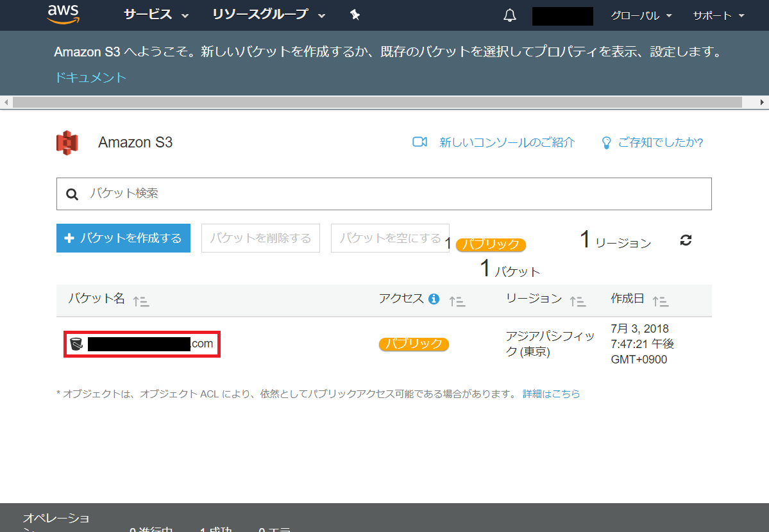Focus the バケット検索 search field
This screenshot has height=532, width=769.
(384, 194)
